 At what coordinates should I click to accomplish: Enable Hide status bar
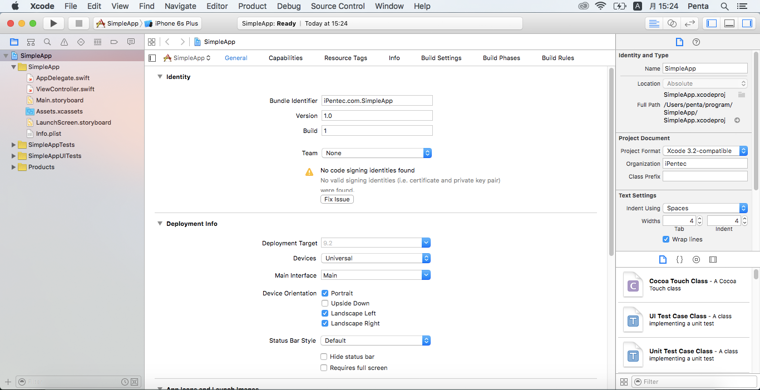click(324, 357)
